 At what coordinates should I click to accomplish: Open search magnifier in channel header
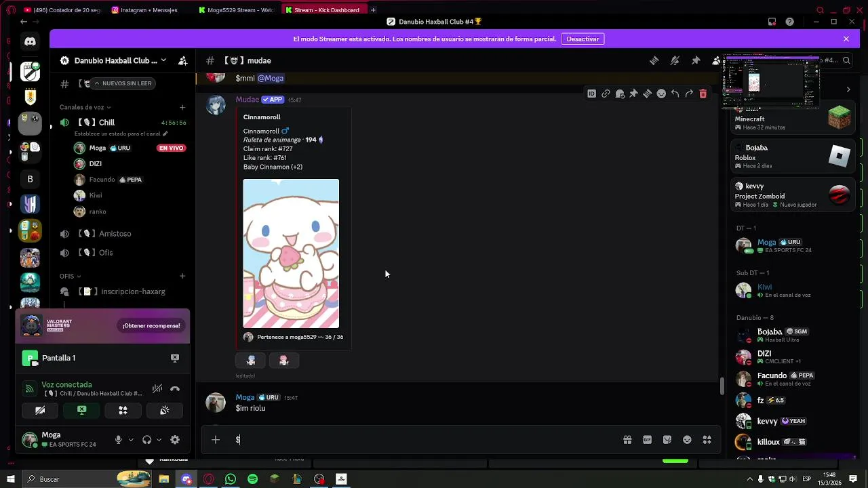point(846,60)
